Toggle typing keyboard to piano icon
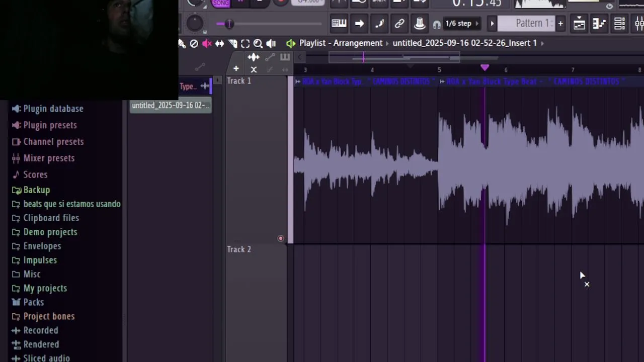The height and width of the screenshot is (362, 644). (339, 23)
